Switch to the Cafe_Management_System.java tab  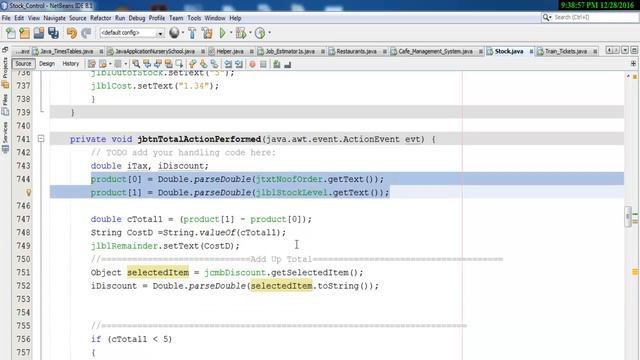coord(435,51)
